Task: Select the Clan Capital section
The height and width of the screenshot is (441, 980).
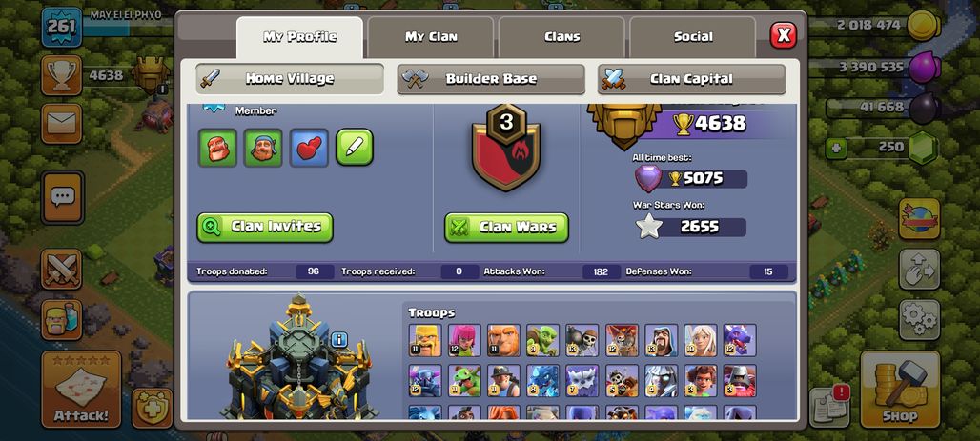Action: pyautogui.click(x=691, y=79)
